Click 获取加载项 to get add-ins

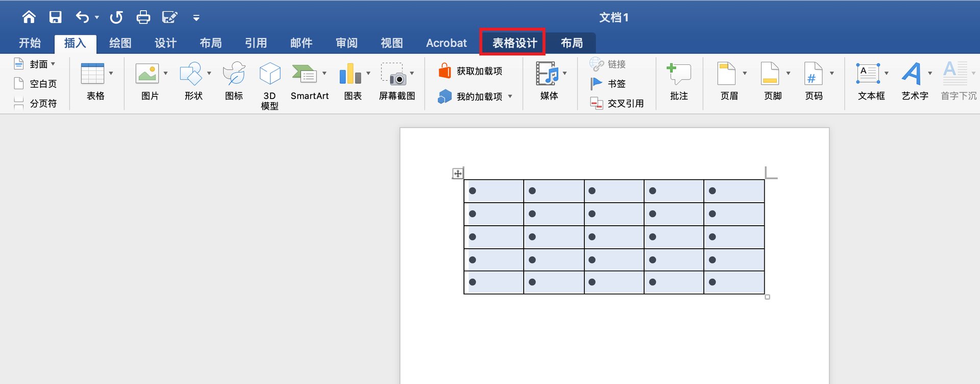click(x=470, y=71)
